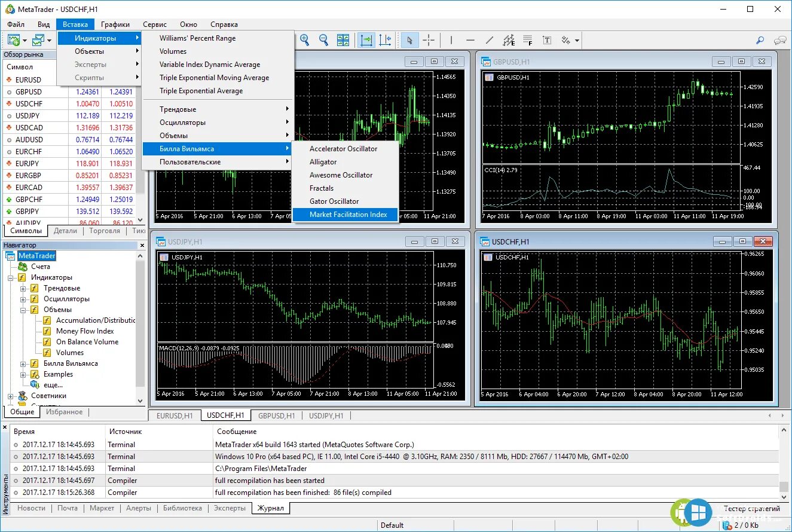Zoom in on the chart
The width and height of the screenshot is (792, 532).
tap(305, 40)
